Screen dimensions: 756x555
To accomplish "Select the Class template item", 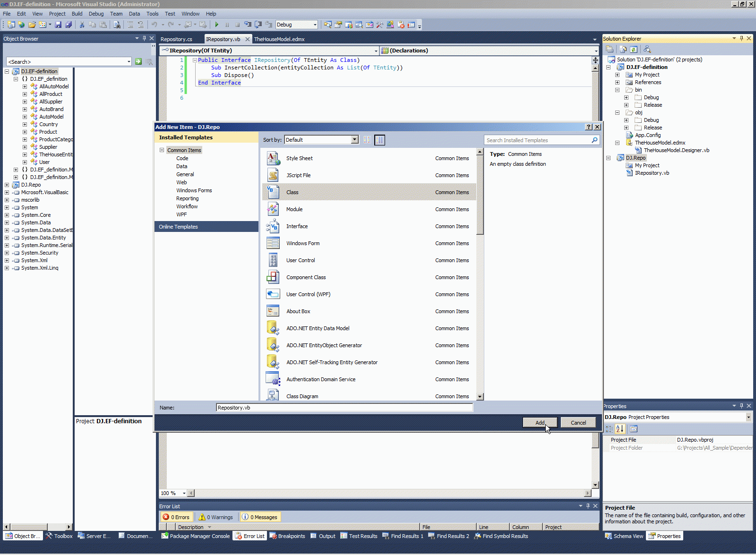I will tap(369, 192).
